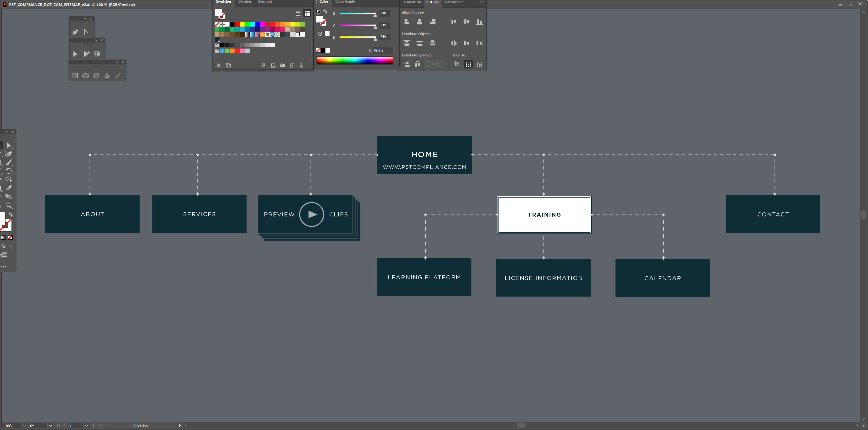Screen dimensions: 868x430
Task: Select the Pen tool in floating panel
Action: (x=75, y=32)
